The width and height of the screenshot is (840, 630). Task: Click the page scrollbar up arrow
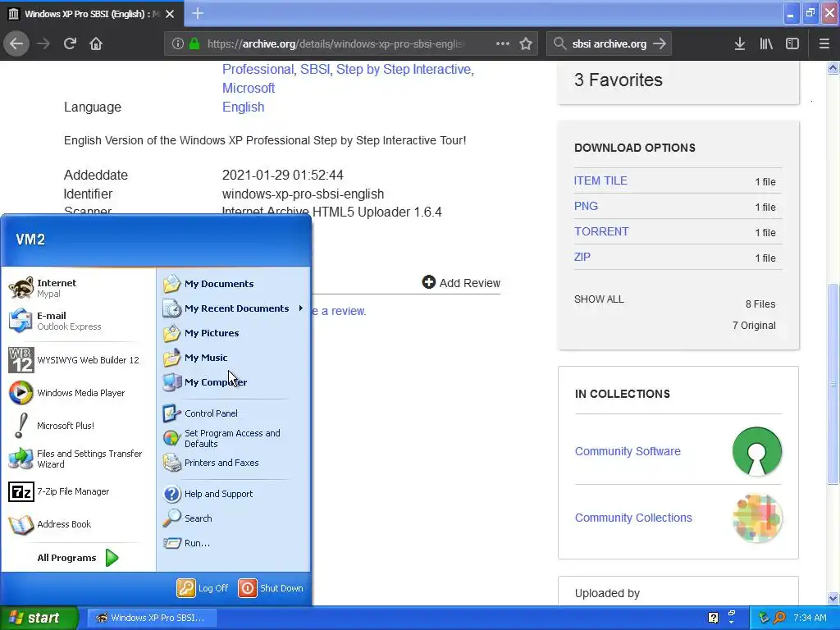pos(833,67)
